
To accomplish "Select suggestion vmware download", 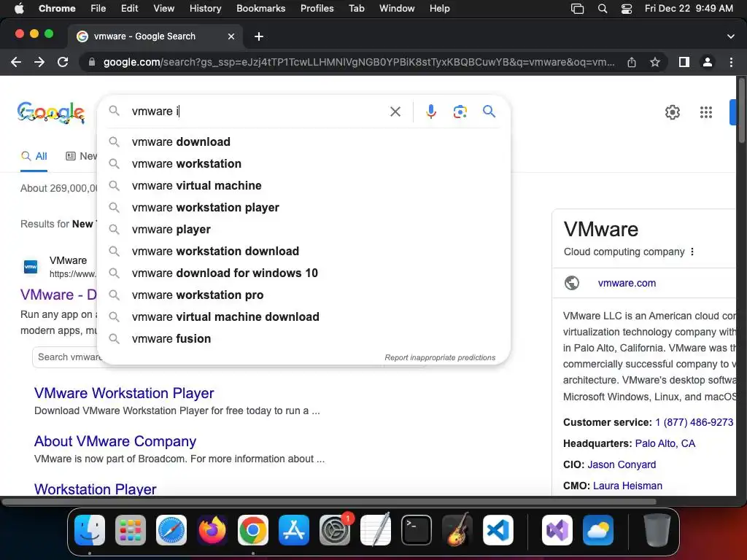I will pos(303,142).
